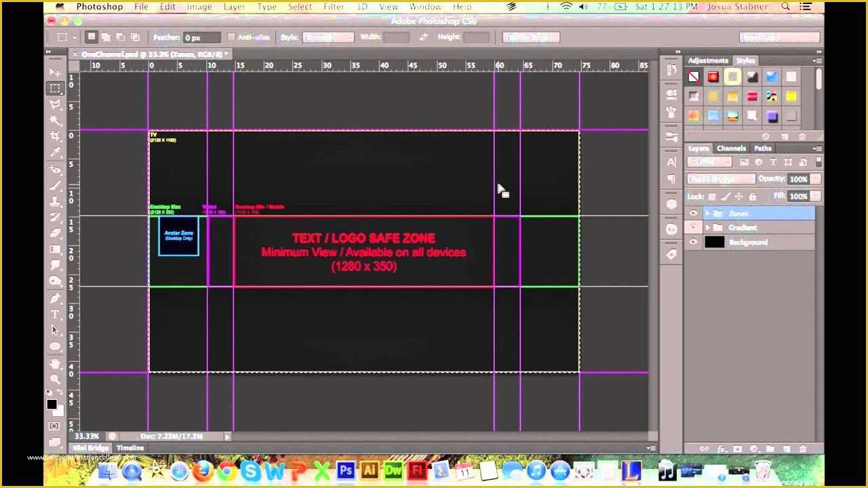Select the Horizontal Type tool

click(55, 314)
